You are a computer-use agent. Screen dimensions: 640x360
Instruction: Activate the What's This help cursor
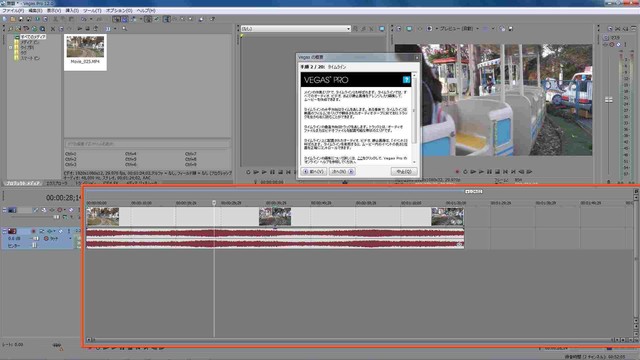(x=212, y=19)
